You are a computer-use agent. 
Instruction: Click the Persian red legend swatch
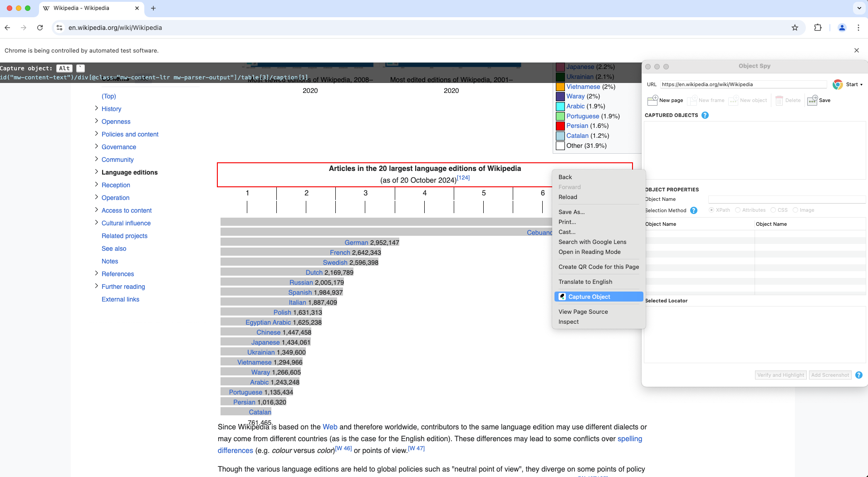[x=560, y=126]
